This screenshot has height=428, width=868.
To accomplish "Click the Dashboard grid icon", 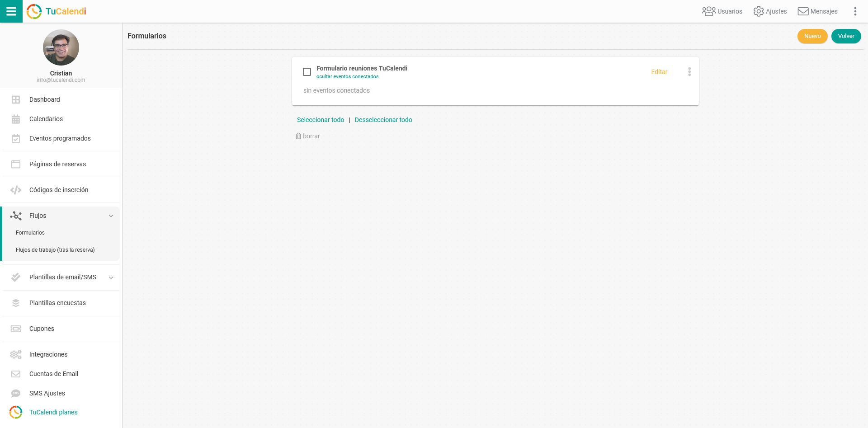I will [16, 99].
